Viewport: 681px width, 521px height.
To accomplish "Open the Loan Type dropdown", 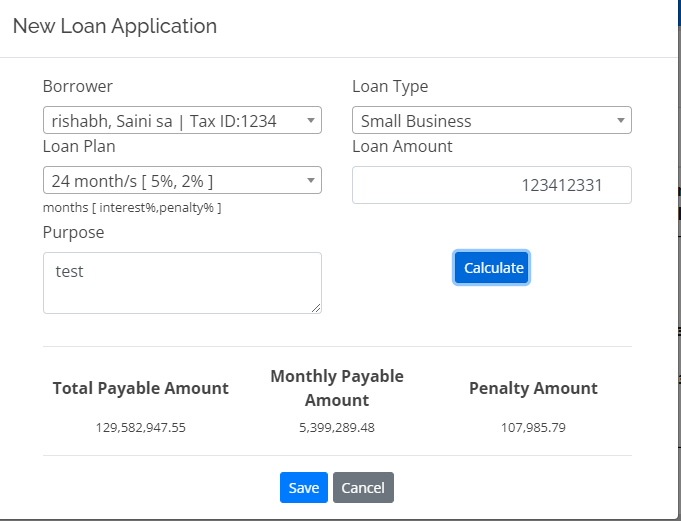I will [492, 120].
